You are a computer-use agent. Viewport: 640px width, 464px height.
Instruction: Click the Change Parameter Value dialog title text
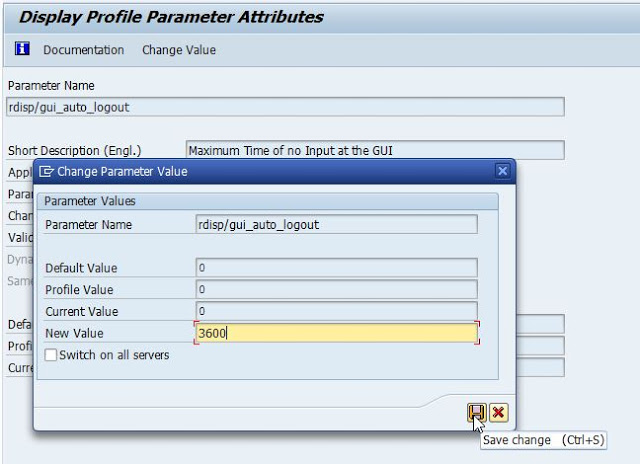(x=122, y=171)
